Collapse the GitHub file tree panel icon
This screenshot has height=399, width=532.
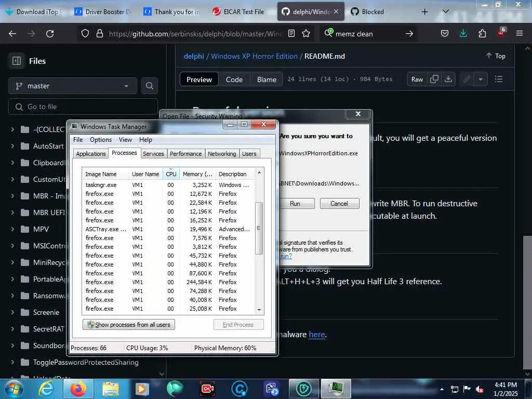[17, 61]
